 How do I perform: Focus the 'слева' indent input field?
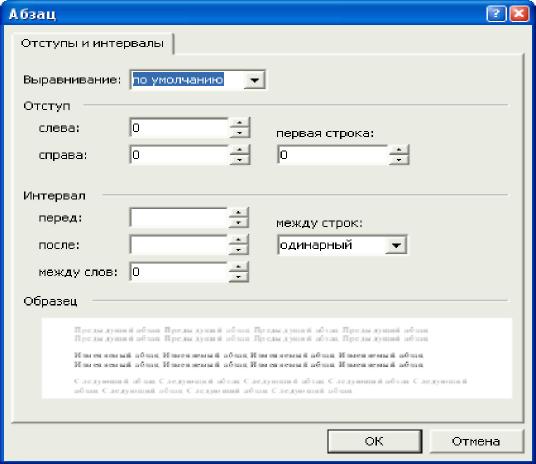179,128
